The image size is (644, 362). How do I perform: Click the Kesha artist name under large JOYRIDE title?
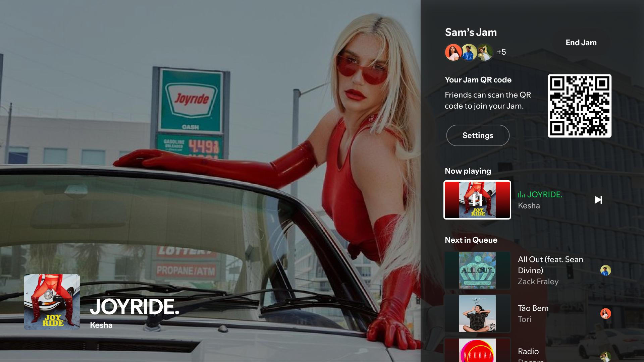click(101, 325)
